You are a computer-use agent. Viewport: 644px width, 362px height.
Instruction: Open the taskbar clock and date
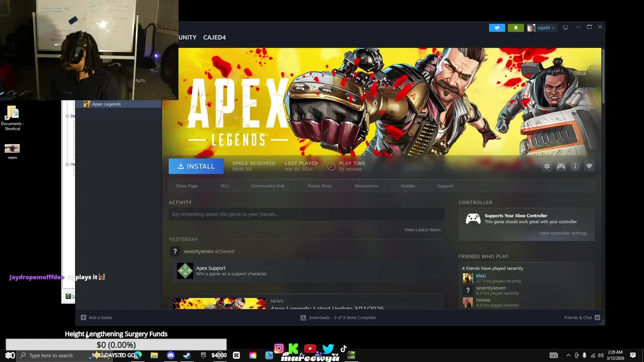point(615,355)
